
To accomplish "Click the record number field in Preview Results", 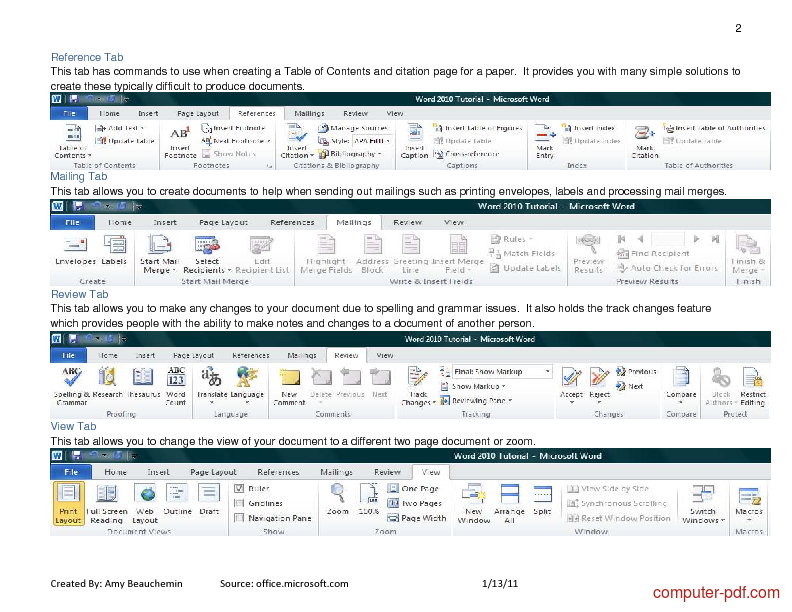I will coord(668,239).
